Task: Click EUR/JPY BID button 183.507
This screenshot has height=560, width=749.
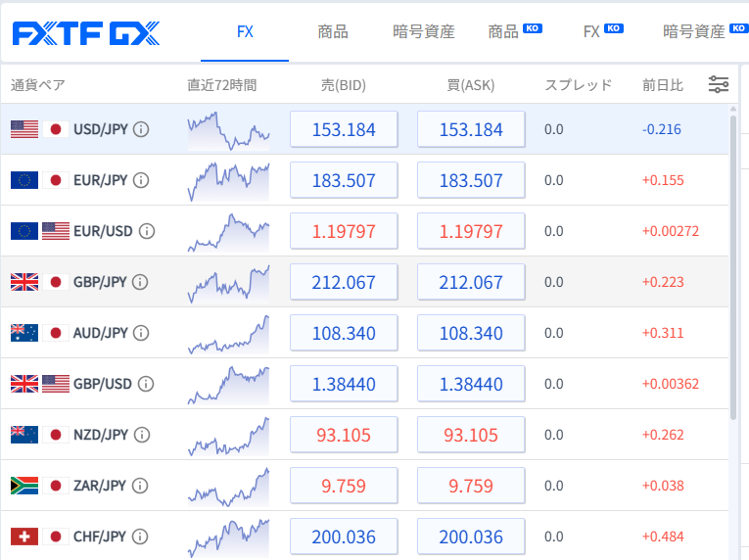Action: pyautogui.click(x=344, y=180)
